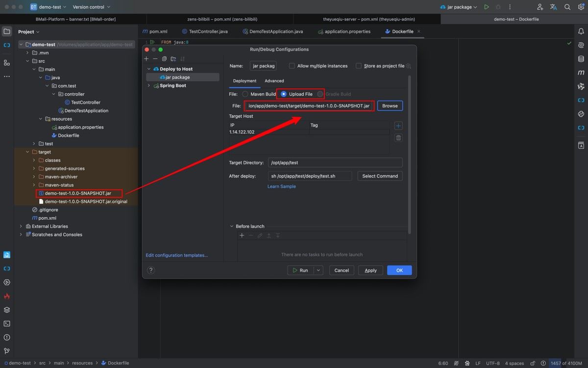Click the green Run icon in toolbar
588x368 pixels.
486,7
